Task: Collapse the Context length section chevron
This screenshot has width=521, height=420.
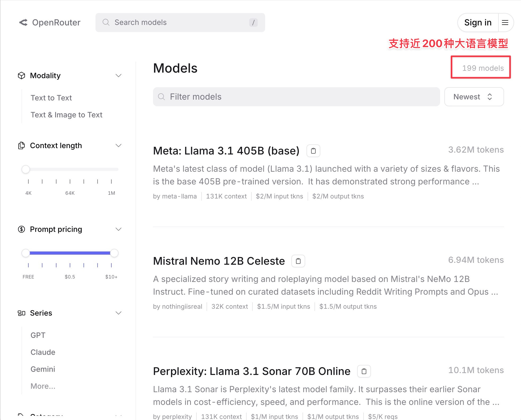Action: (119, 145)
